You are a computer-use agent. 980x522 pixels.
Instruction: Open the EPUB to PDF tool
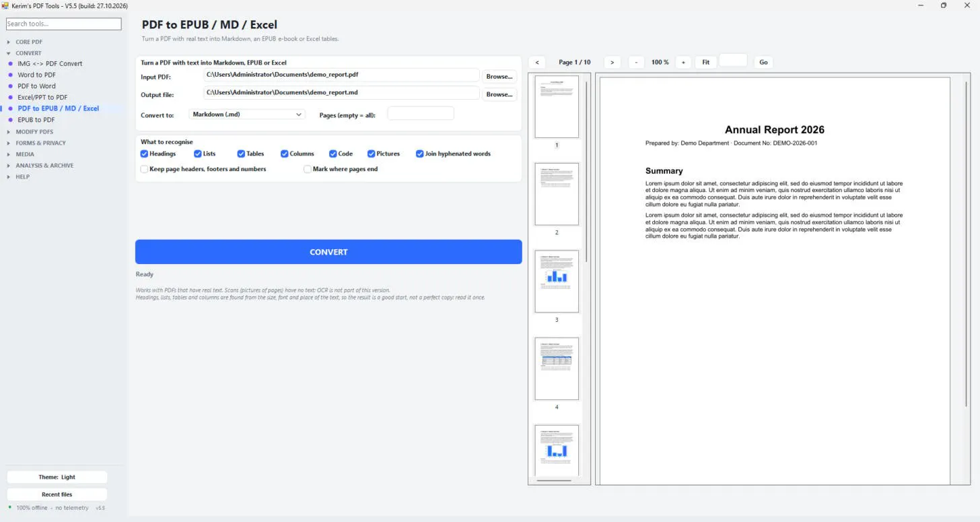coord(36,120)
